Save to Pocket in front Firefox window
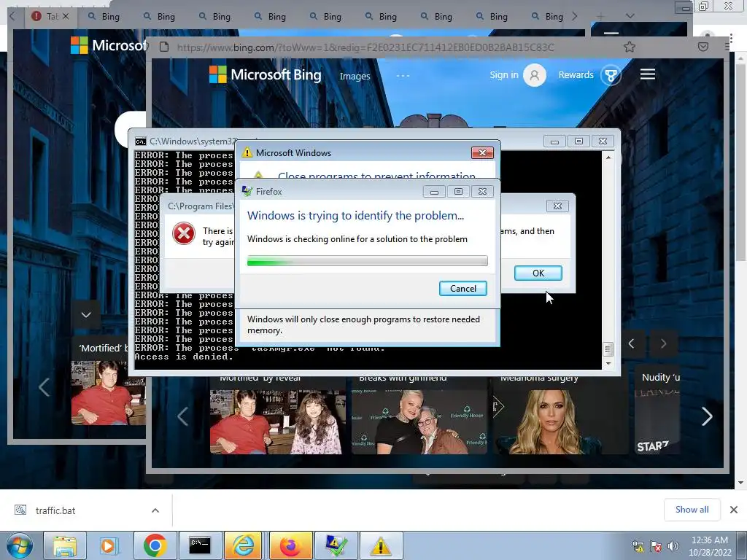 (x=703, y=47)
